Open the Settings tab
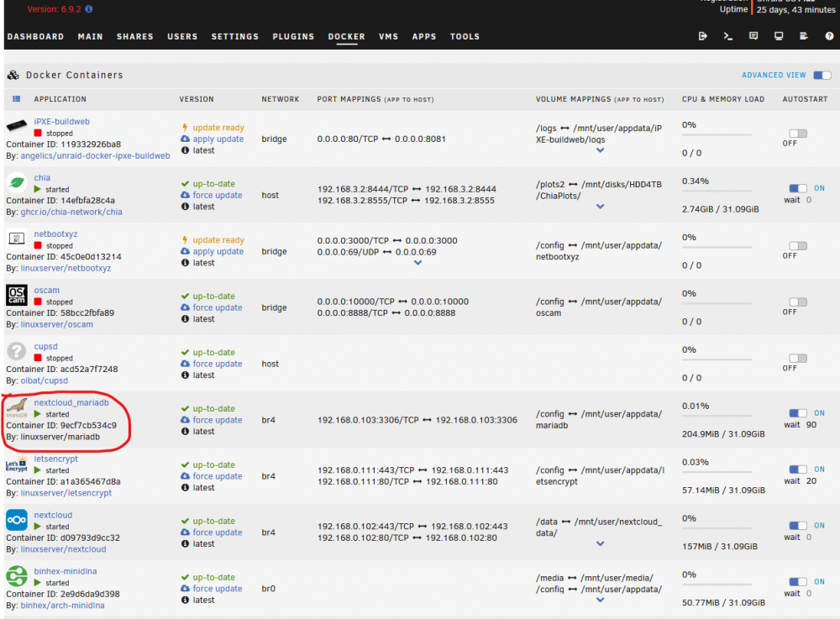Viewport: 840px width, 619px height. [x=234, y=36]
